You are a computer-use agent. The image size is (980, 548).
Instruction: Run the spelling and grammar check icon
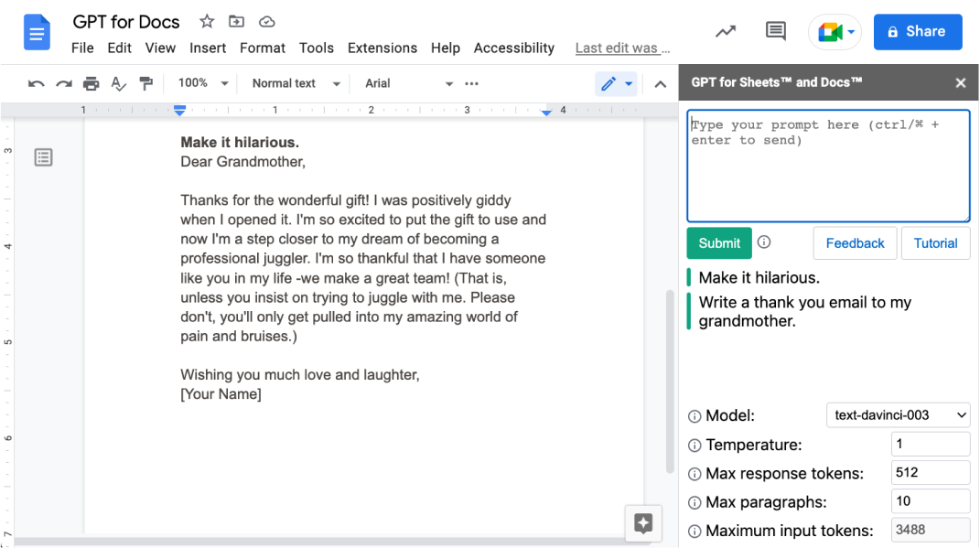coord(118,83)
